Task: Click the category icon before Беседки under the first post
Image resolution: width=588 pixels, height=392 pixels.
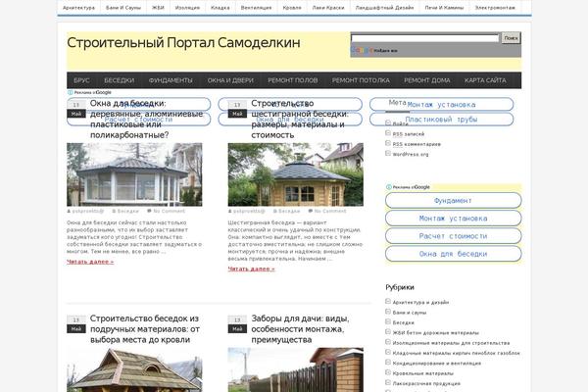Action: tap(114, 212)
